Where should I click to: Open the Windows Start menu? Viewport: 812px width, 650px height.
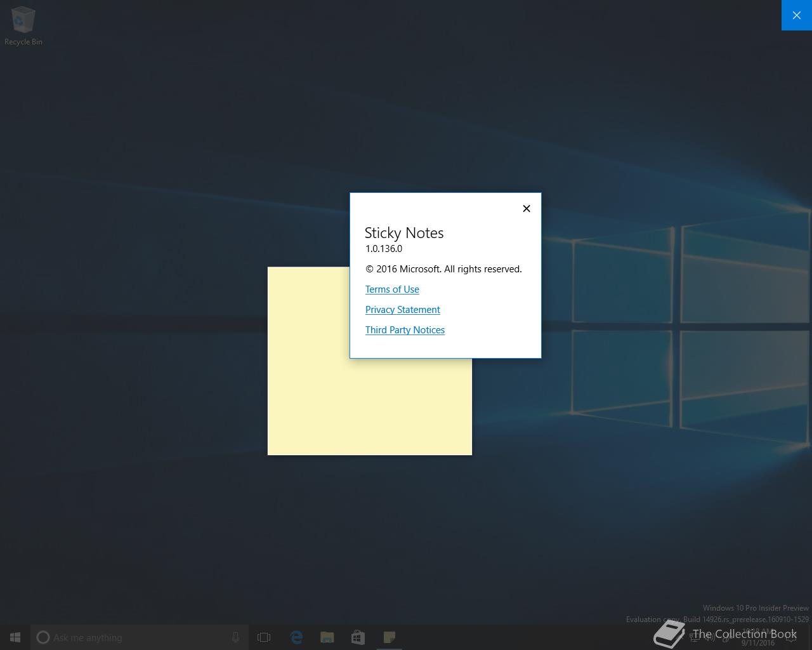(x=15, y=637)
